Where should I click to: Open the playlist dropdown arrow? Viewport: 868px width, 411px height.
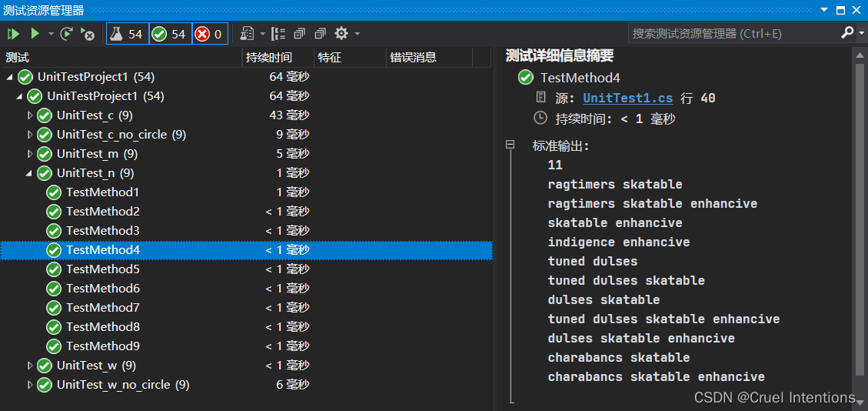pyautogui.click(x=262, y=34)
